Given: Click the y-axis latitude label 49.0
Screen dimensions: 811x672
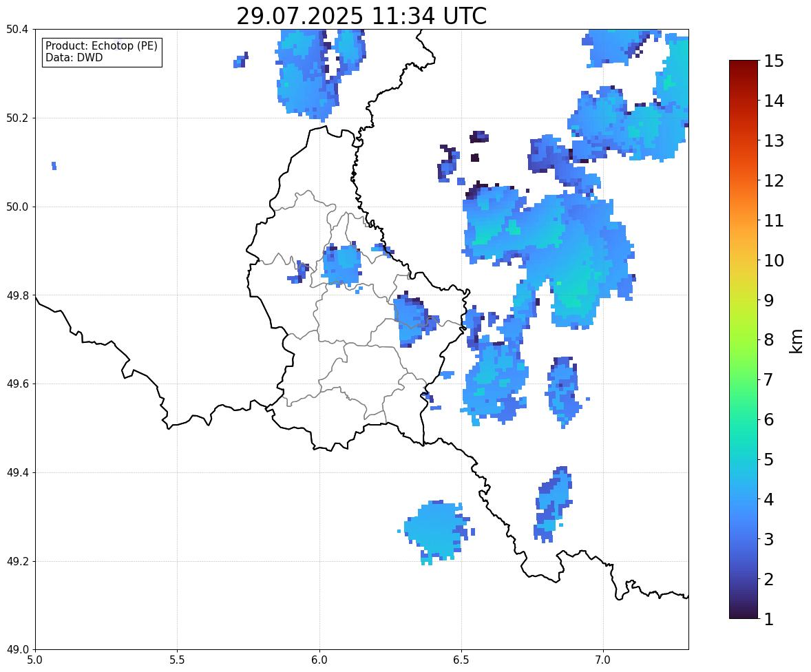Looking at the screenshot, I should click(17, 650).
